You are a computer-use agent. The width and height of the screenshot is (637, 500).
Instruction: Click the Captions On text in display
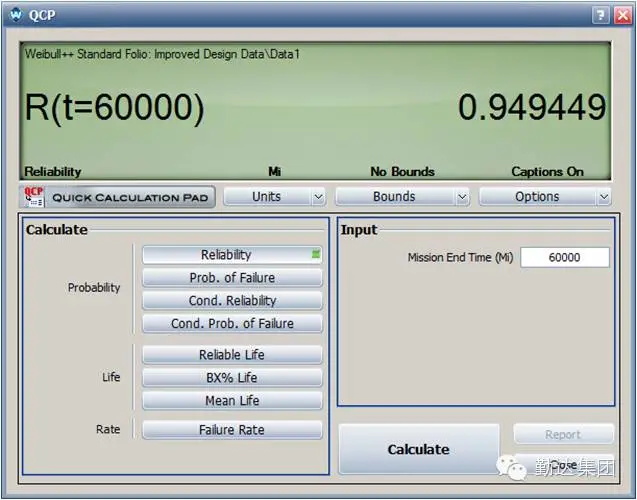pyautogui.click(x=547, y=172)
